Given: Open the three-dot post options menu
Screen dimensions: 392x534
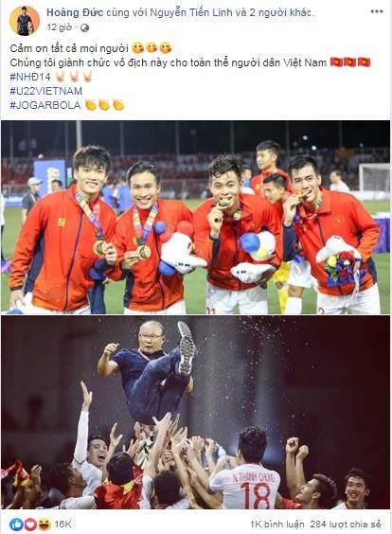Looking at the screenshot, I should click(377, 11).
